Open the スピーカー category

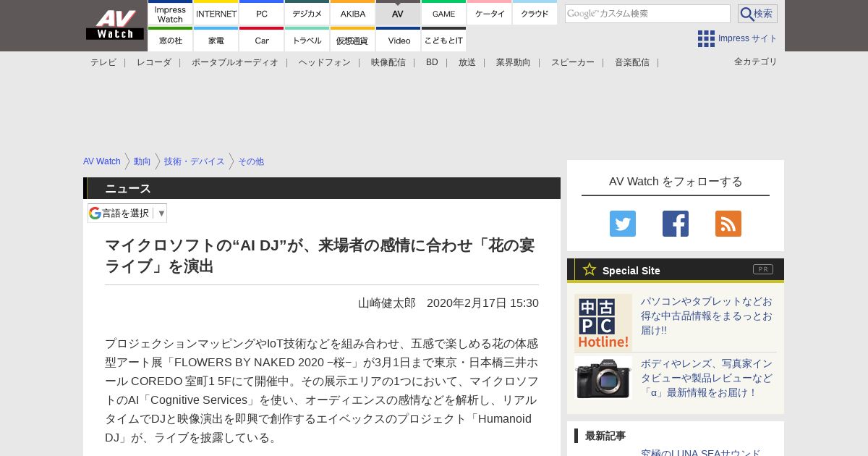573,62
